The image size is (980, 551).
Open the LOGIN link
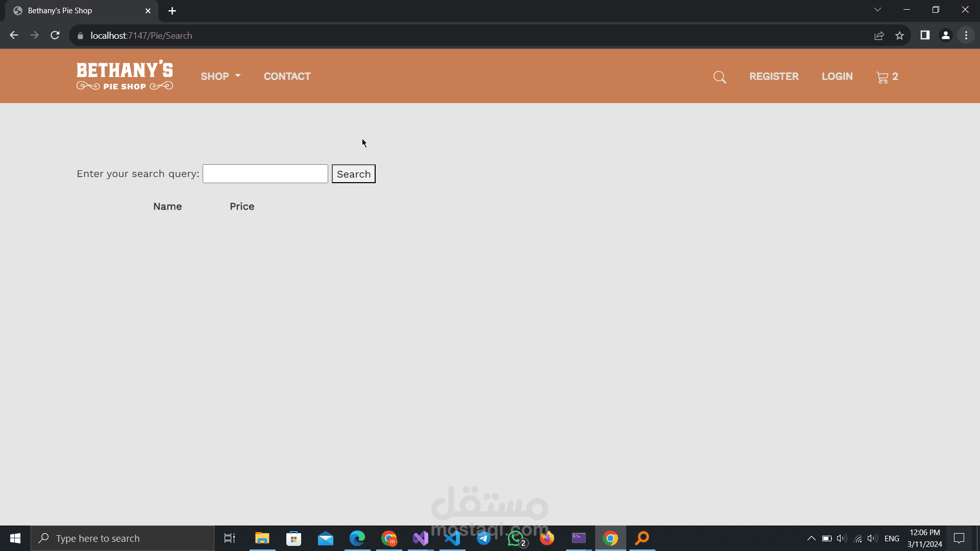[x=837, y=77]
